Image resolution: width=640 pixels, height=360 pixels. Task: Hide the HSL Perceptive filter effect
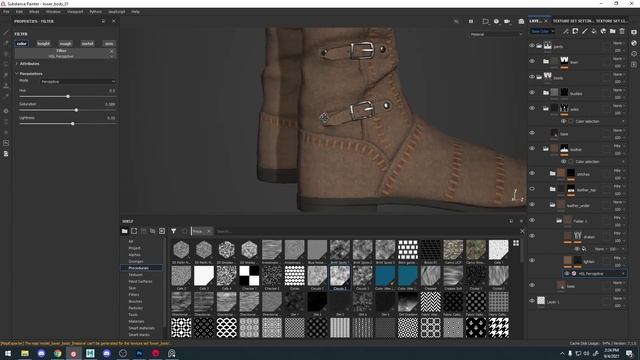click(567, 273)
